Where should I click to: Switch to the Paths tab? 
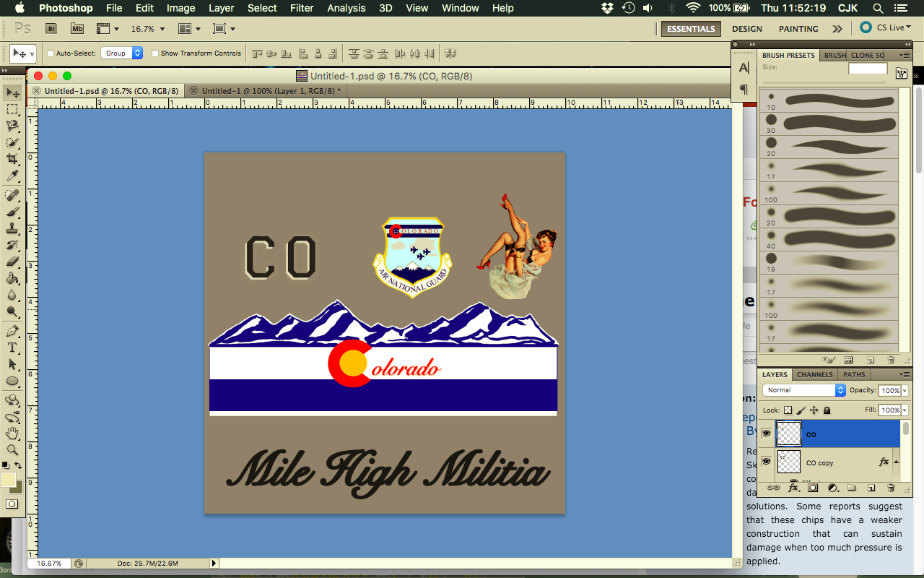point(854,374)
